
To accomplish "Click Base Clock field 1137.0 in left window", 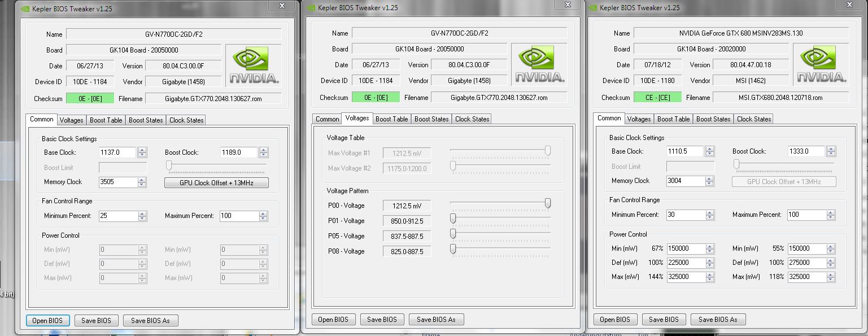I will (x=117, y=152).
